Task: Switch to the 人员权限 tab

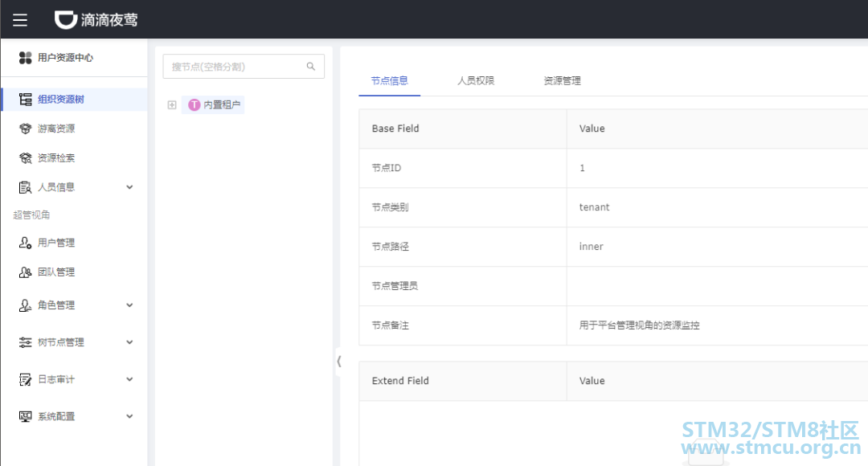Action: 476,81
